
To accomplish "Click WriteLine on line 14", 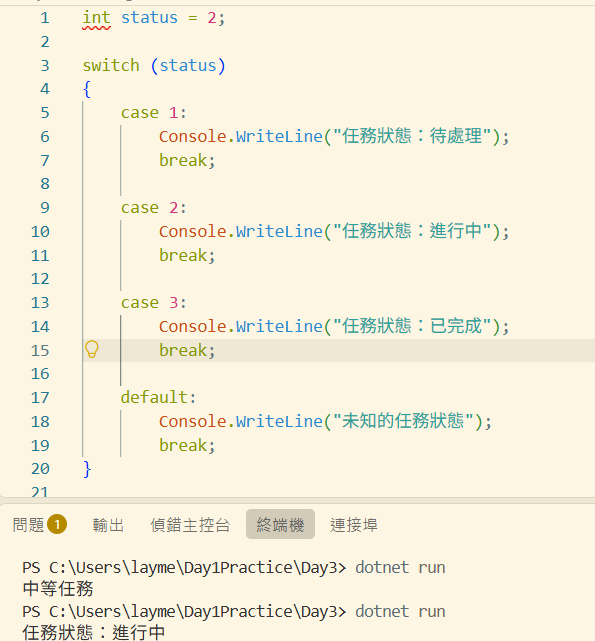I will 279,327.
